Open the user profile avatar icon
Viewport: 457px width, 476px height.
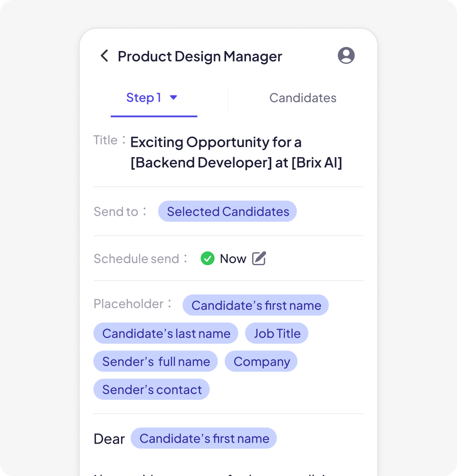pos(346,55)
